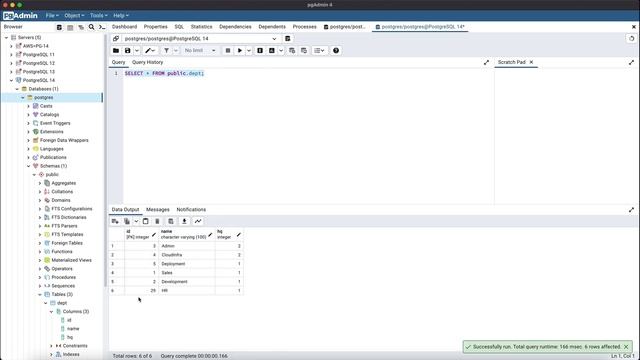640x360 pixels.
Task: Open the Edit pencil dropdown
Action: coord(150,51)
